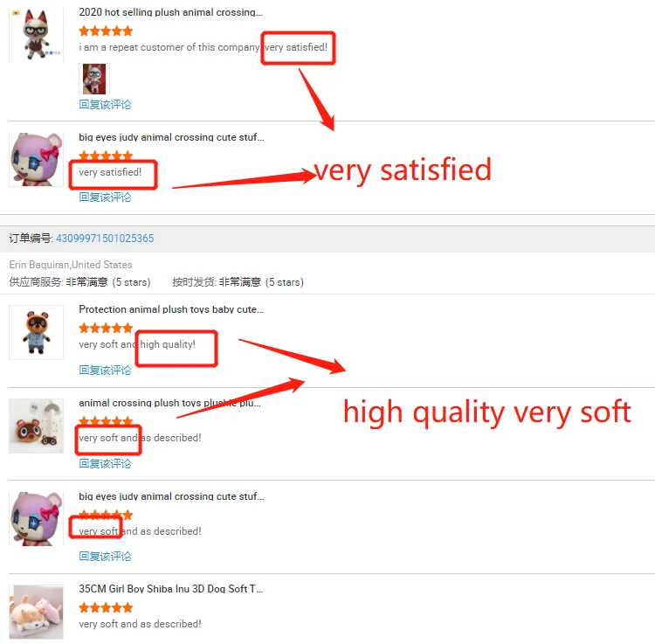The width and height of the screenshot is (655, 644).
Task: Click reply link under animal crossing plushie review
Action: click(105, 463)
